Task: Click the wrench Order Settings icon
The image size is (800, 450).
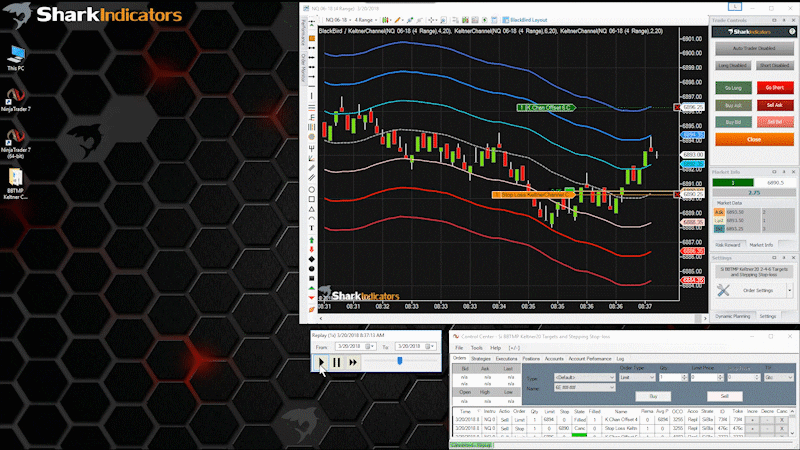Action: 723,290
